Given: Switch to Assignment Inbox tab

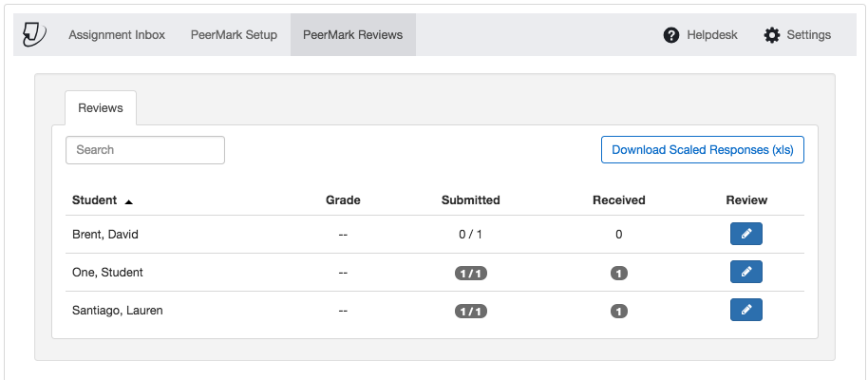Looking at the screenshot, I should [117, 35].
